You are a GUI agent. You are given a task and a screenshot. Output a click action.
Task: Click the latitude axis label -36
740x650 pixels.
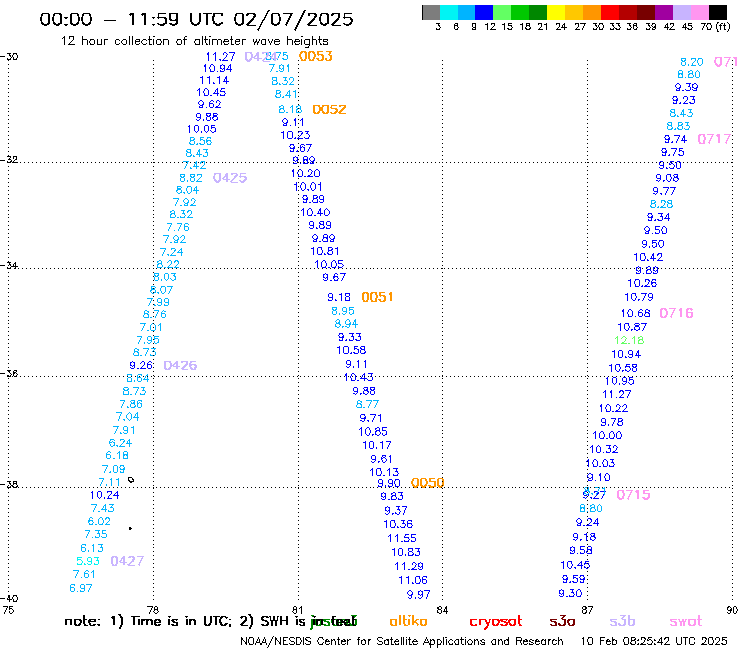pyautogui.click(x=9, y=374)
